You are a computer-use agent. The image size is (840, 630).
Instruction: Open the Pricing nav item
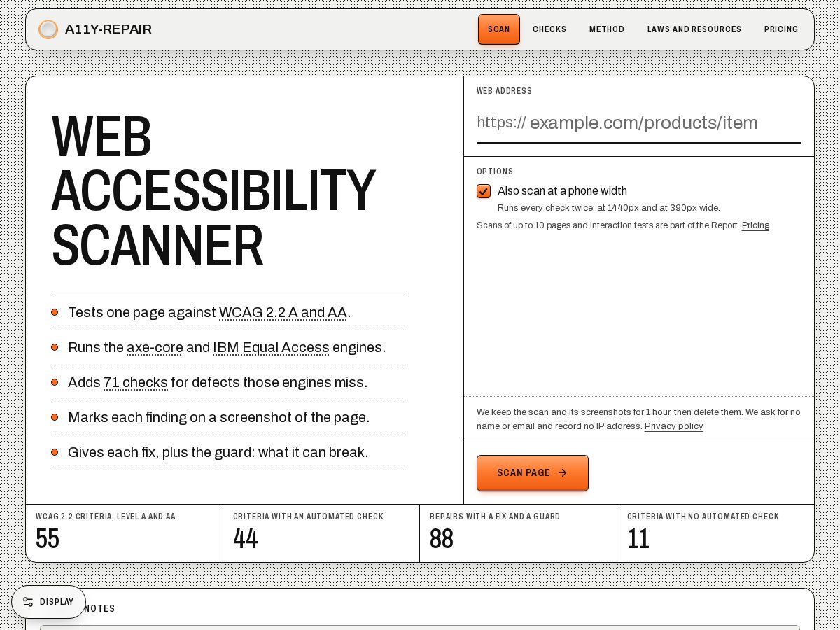coord(781,29)
